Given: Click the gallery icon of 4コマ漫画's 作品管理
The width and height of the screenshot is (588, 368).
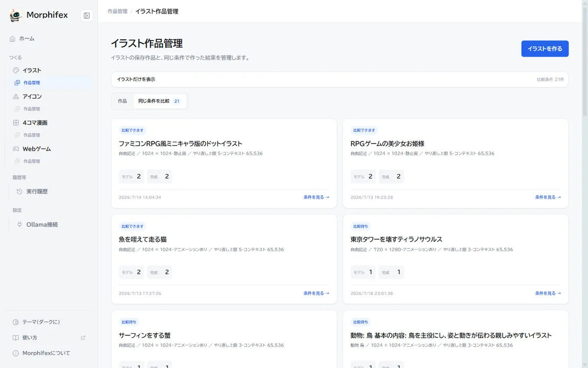Looking at the screenshot, I should click(17, 135).
